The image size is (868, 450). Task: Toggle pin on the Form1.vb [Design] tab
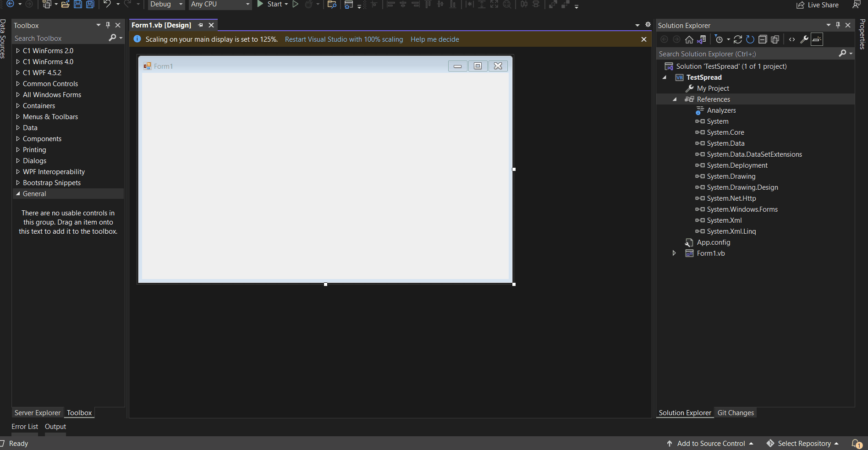coord(200,25)
